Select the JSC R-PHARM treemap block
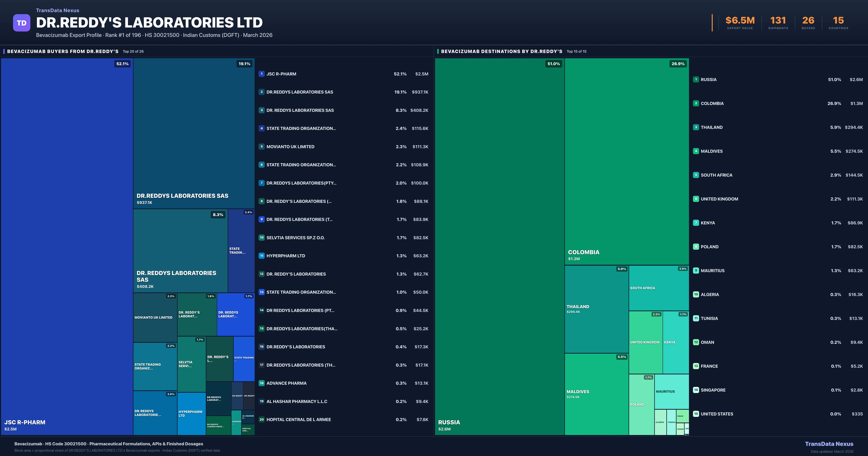The image size is (868, 456). pos(67,246)
